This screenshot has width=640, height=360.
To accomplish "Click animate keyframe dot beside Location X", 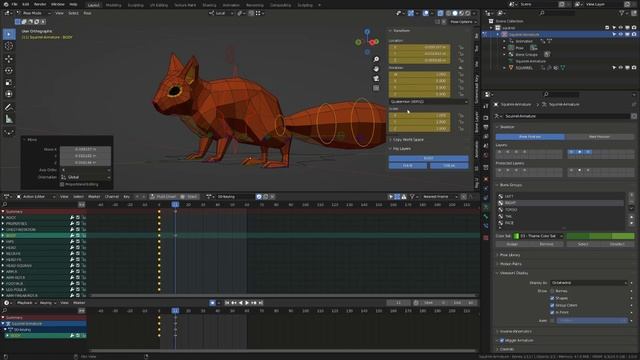I will coord(461,47).
